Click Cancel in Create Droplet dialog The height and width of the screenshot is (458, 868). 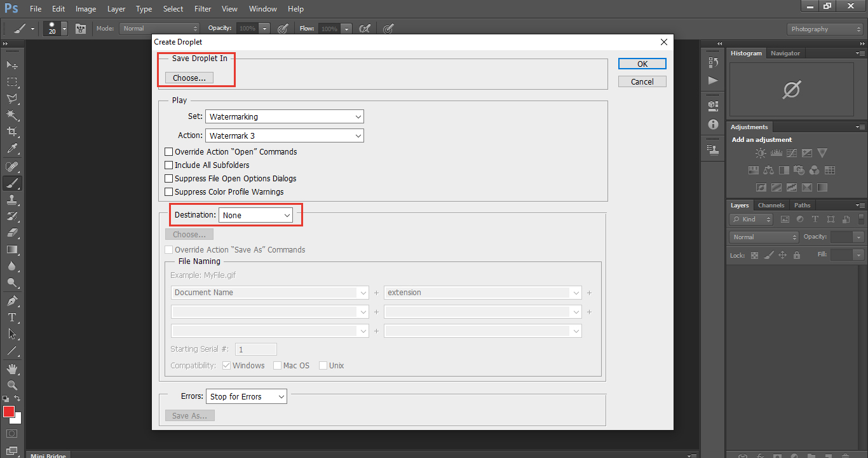(642, 81)
